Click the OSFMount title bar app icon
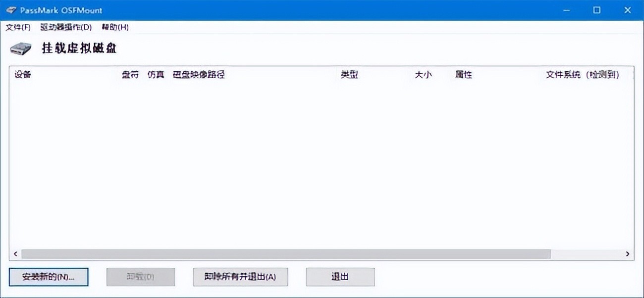644x298 pixels. [11, 10]
